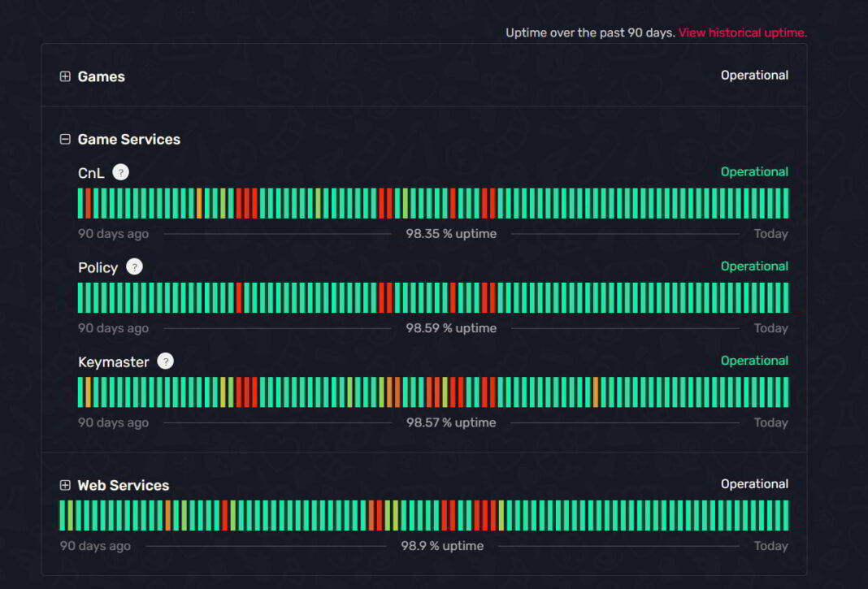Open the Policy question mark tooltip icon
Image resolution: width=868 pixels, height=589 pixels.
[134, 267]
